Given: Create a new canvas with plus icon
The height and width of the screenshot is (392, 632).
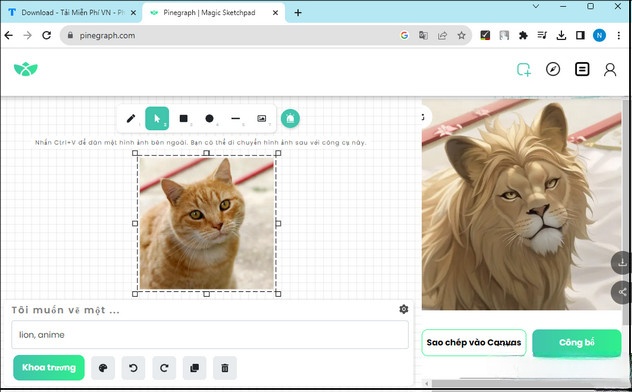Looking at the screenshot, I should 524,70.
